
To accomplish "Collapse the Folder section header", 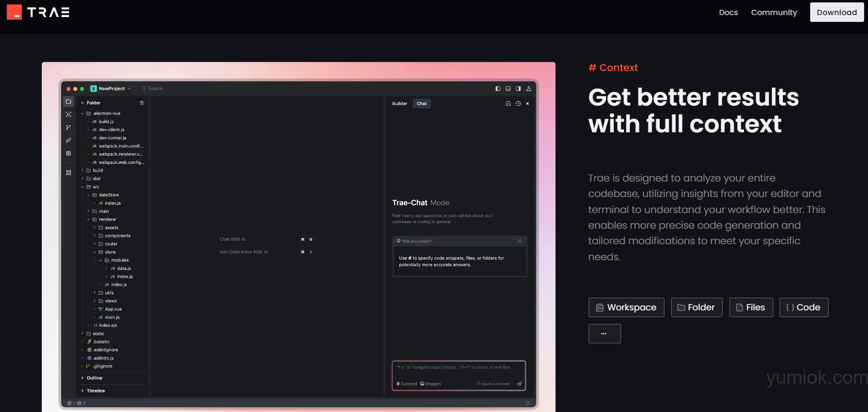I will [90, 103].
